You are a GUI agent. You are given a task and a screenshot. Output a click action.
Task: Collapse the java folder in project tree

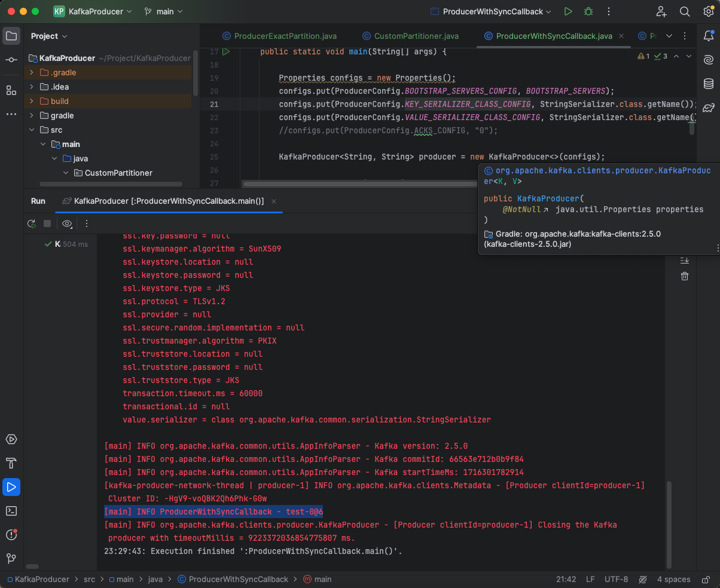click(x=55, y=158)
